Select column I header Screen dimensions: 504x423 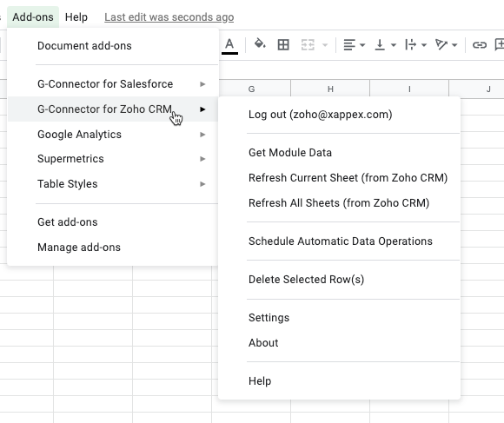pyautogui.click(x=409, y=89)
